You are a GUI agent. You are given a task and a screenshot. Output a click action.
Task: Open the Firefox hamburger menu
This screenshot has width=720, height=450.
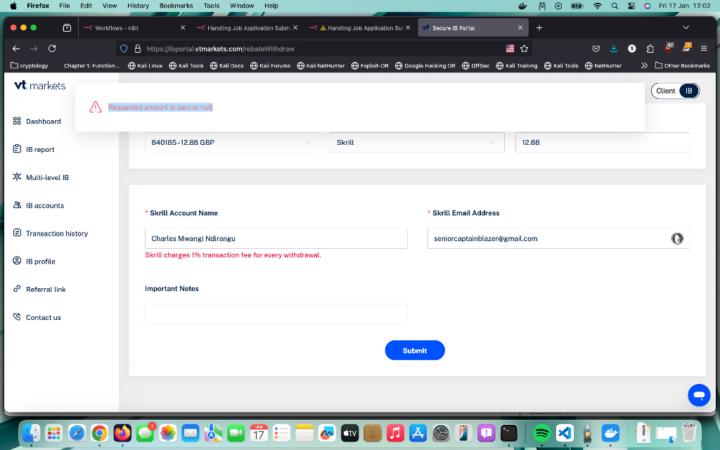(703, 48)
